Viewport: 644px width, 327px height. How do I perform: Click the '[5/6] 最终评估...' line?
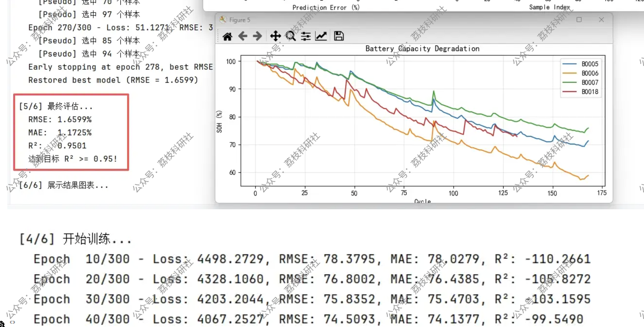click(56, 106)
